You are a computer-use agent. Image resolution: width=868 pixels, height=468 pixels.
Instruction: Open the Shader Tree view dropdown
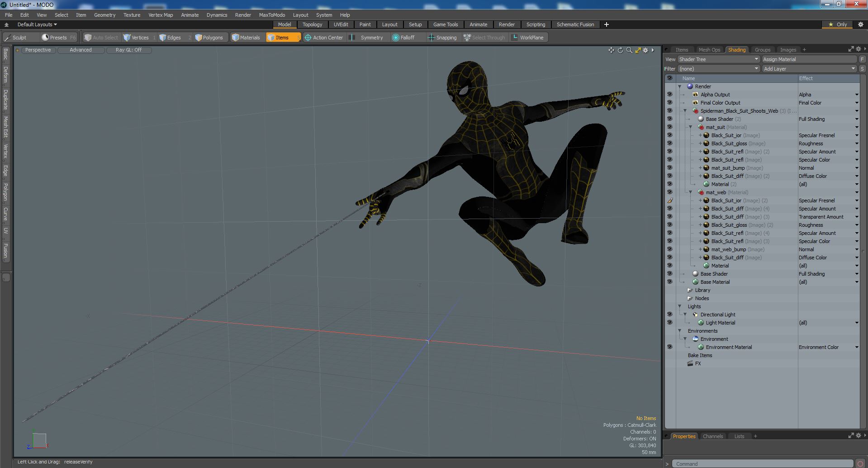pos(718,59)
